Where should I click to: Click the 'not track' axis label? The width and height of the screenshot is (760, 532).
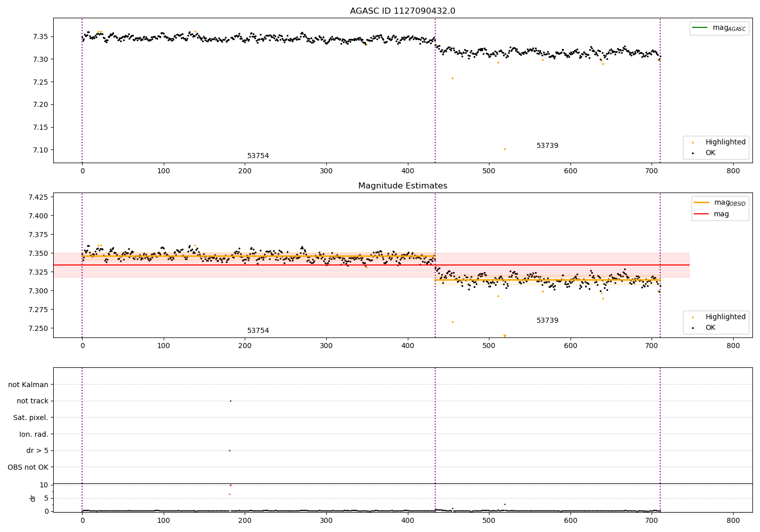(x=32, y=401)
